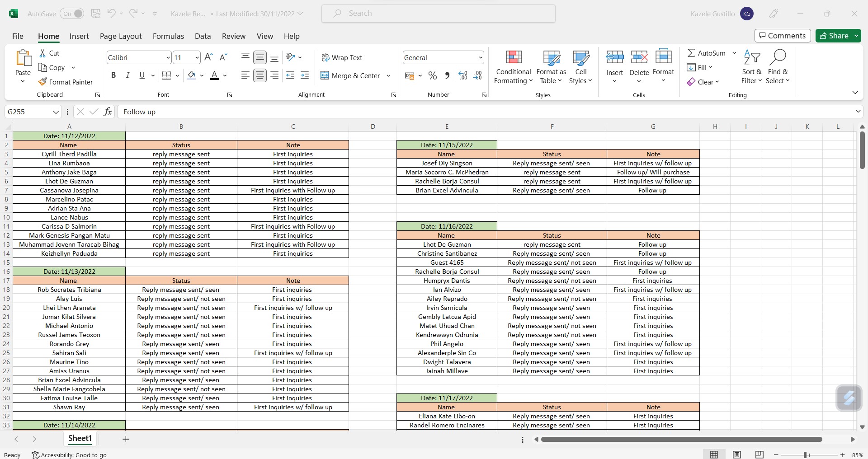
Task: Click the Decrease Indent icon
Action: (x=290, y=75)
